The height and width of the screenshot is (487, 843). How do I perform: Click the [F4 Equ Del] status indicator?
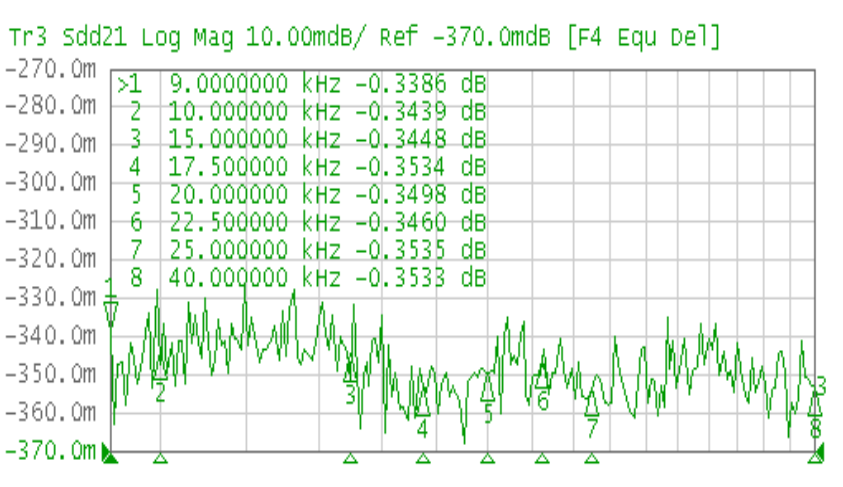[640, 39]
